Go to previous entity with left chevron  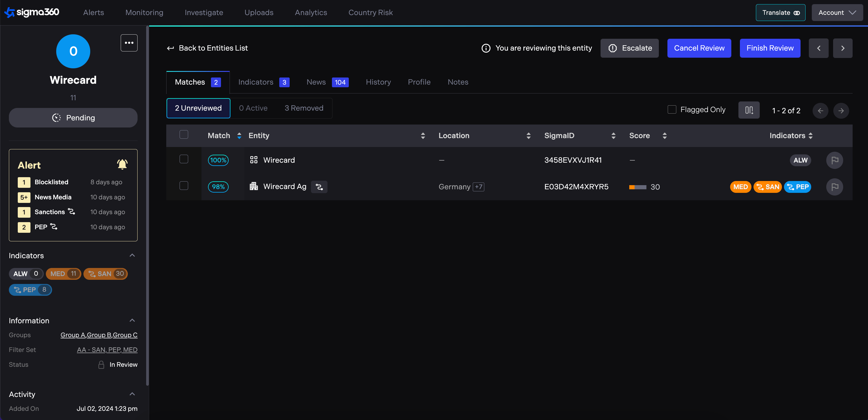818,48
